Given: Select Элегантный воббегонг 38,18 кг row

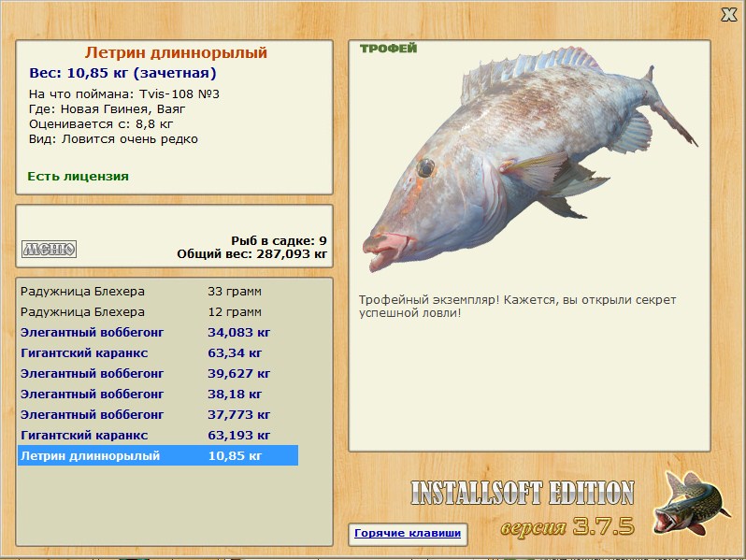Looking at the screenshot, I should click(x=158, y=394).
